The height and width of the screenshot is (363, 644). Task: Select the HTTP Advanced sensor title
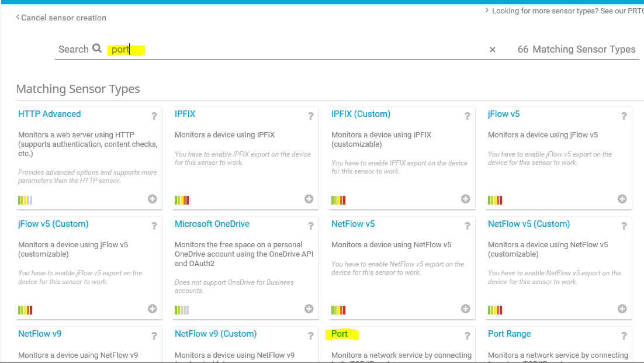(x=49, y=114)
